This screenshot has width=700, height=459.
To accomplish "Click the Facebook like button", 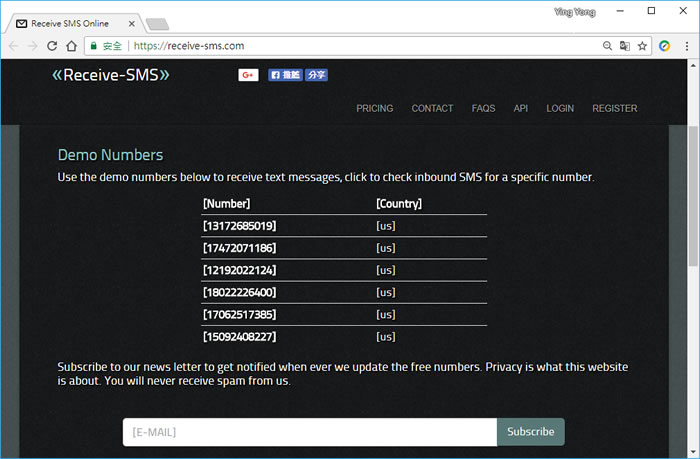I will (285, 75).
